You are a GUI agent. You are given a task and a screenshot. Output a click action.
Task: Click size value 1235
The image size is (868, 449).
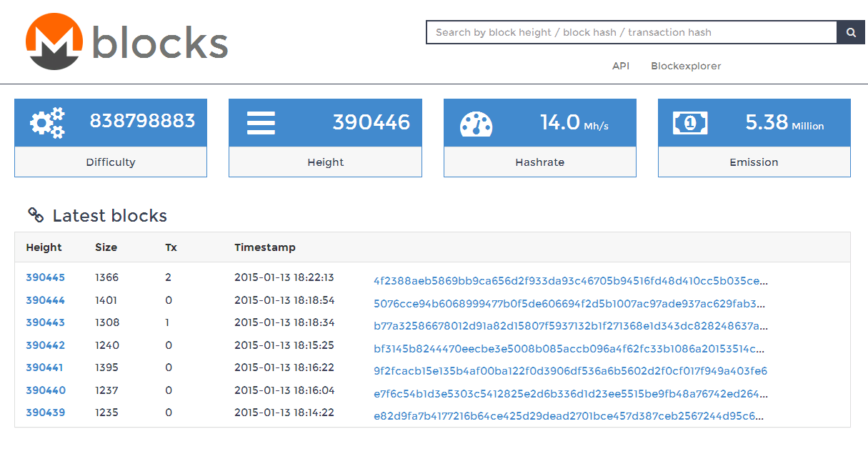[x=107, y=413]
